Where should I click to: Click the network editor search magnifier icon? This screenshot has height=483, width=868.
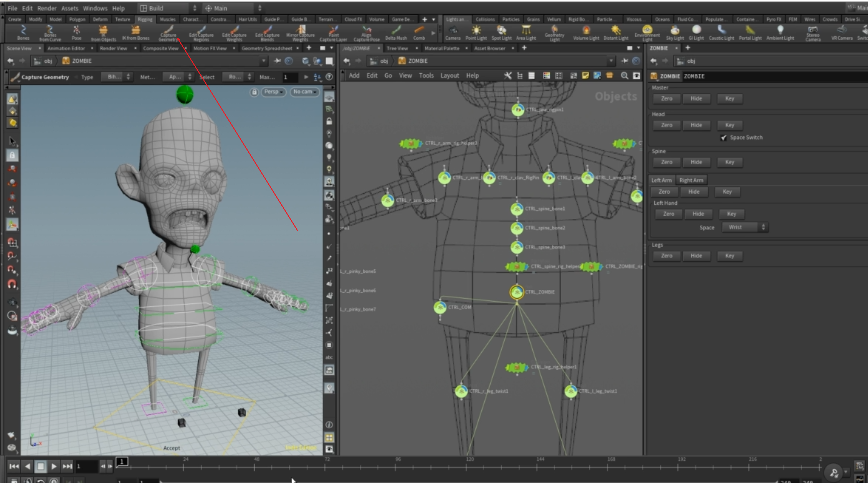624,76
